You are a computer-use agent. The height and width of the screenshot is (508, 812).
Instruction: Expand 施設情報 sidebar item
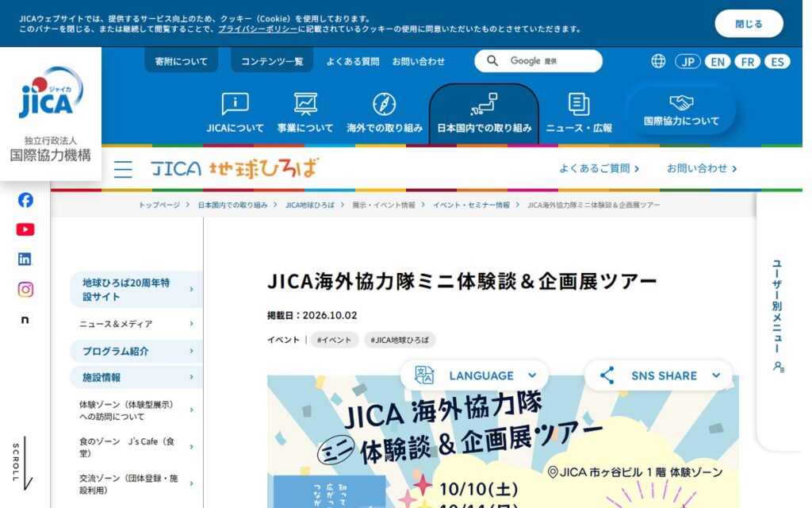(136, 377)
